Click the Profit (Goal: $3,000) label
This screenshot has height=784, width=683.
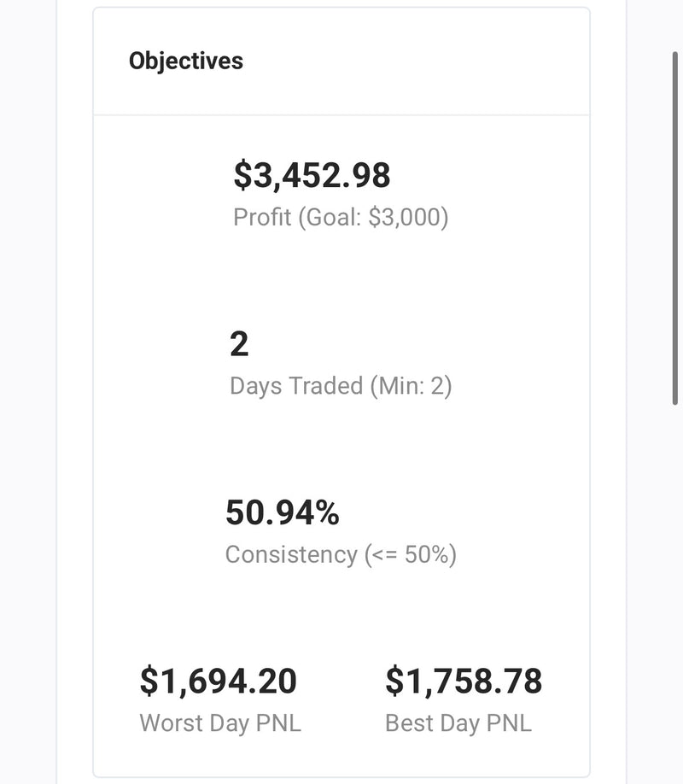pos(341,218)
